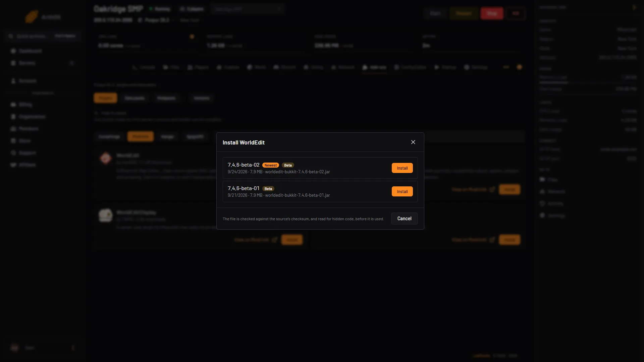The image size is (644, 362).
Task: Select the CurseForge source tab
Action: [x=109, y=137]
